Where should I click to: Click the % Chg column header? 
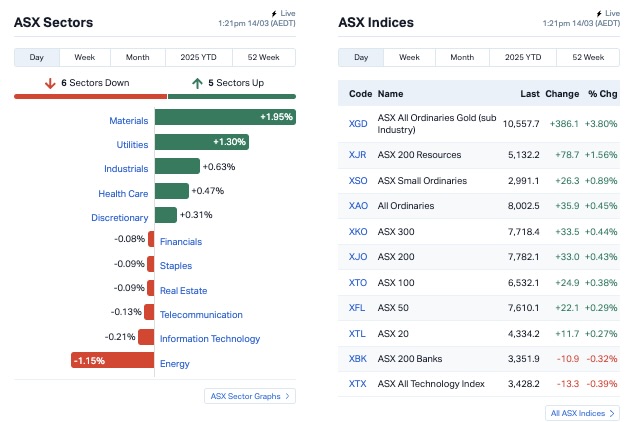pyautogui.click(x=603, y=94)
